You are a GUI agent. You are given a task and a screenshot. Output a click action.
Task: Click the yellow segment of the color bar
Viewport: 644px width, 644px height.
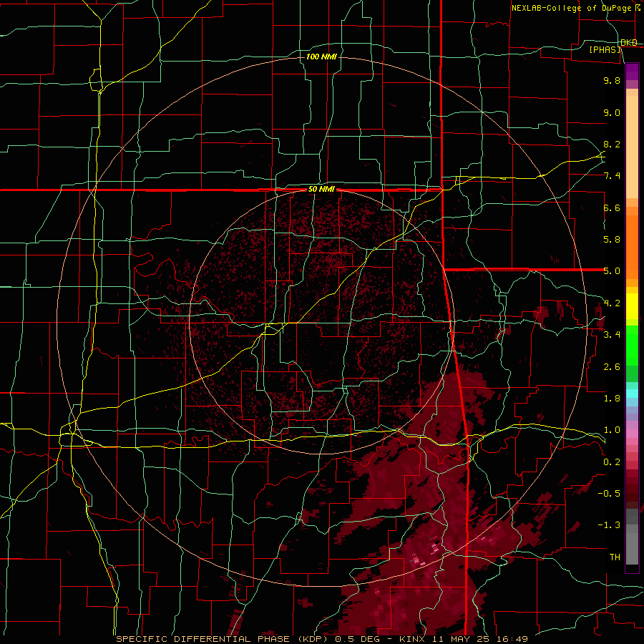tap(632, 306)
